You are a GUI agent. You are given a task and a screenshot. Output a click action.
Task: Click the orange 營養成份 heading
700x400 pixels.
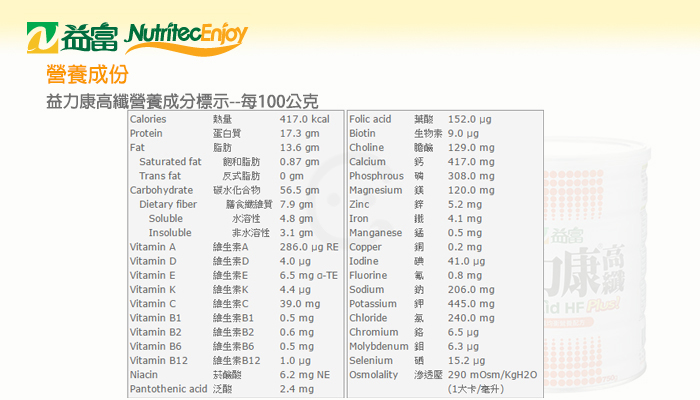(88, 74)
